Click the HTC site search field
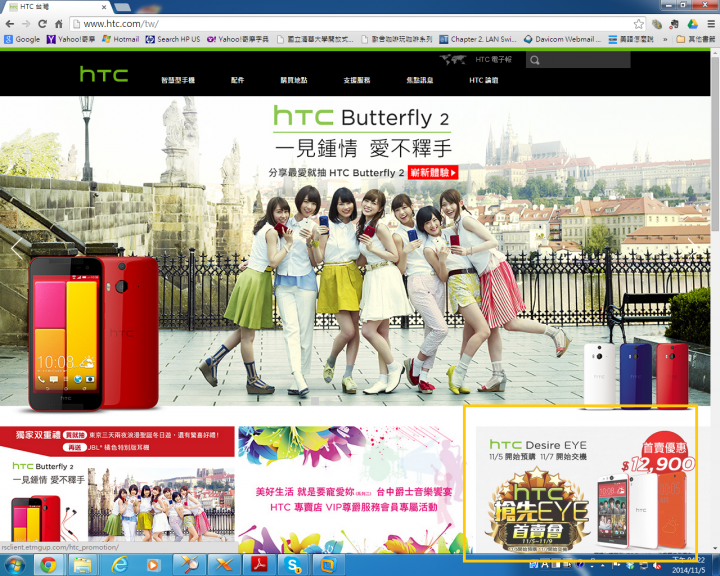Screen dimensions: 720x576 coord(578,60)
